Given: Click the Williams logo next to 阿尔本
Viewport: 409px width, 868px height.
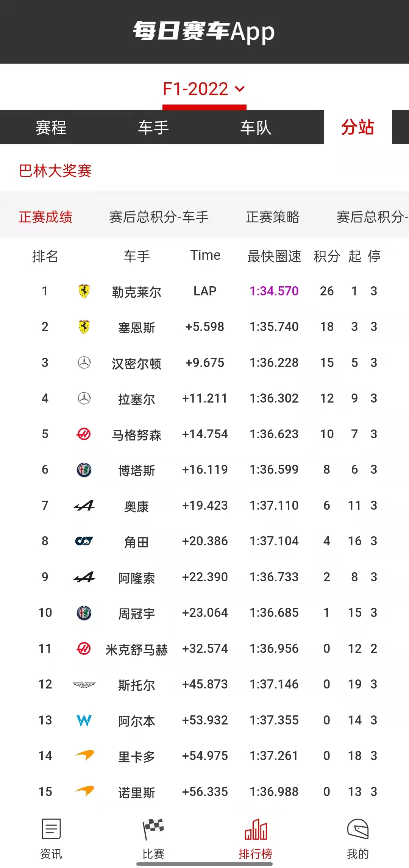Looking at the screenshot, I should [84, 720].
